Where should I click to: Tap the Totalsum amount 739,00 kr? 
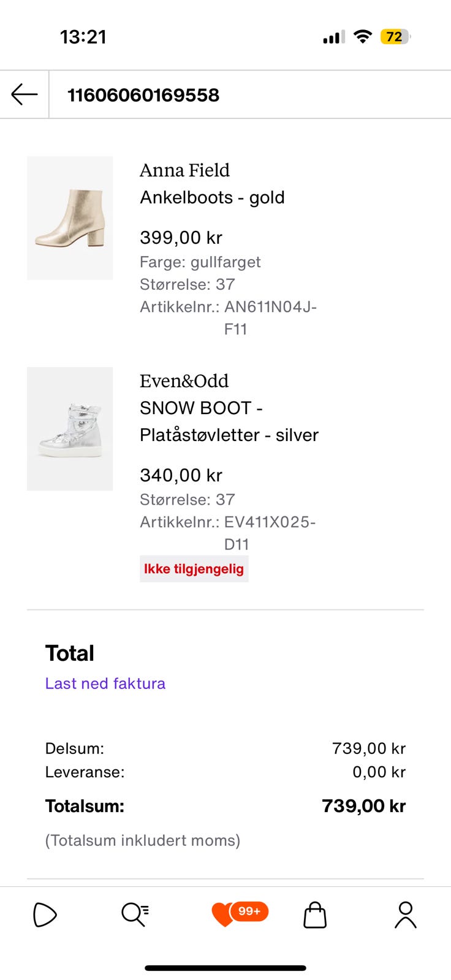[363, 806]
